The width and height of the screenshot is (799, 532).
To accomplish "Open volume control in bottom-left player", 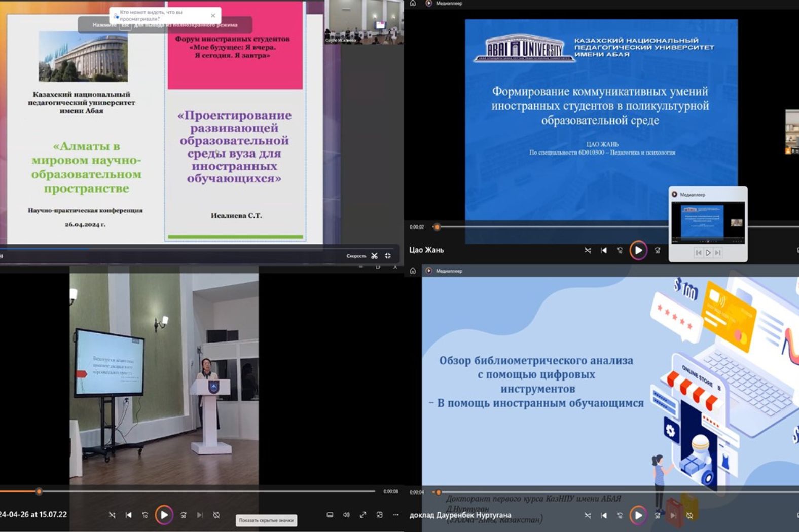I will [346, 515].
